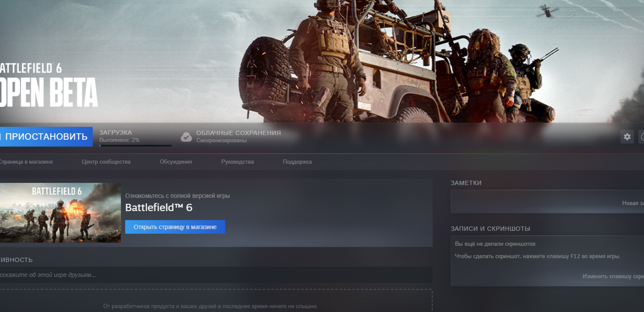Screen dimensions: 644x312
Task: Open the change screenshot key link
Action: click(613, 277)
